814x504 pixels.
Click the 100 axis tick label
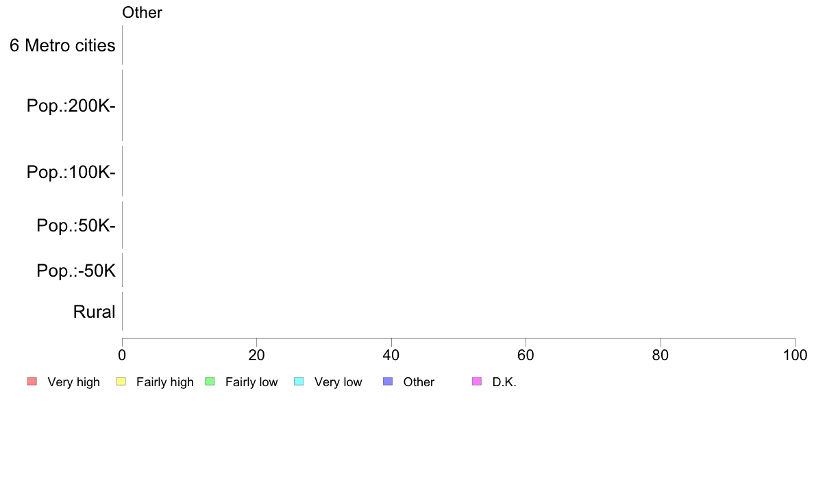(x=795, y=355)
